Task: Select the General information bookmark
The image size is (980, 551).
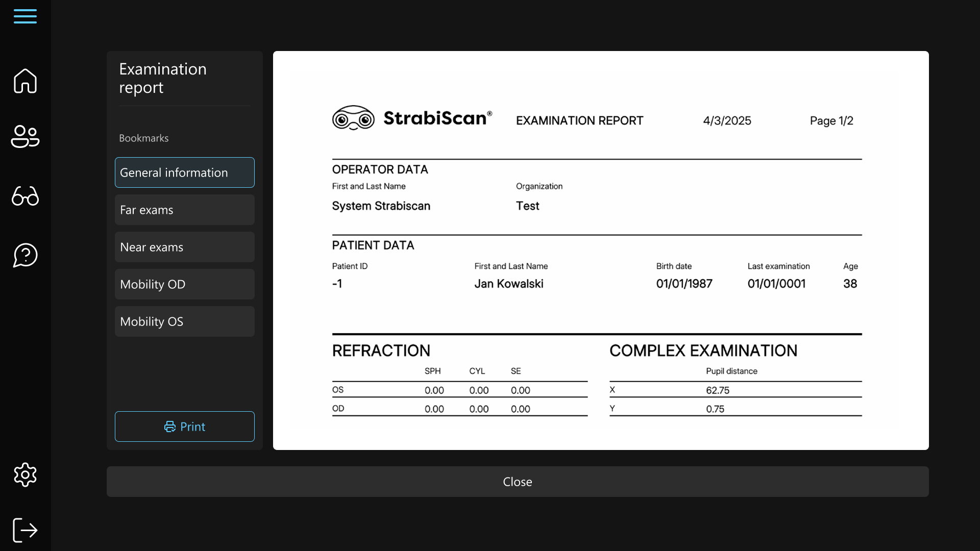Action: click(x=184, y=172)
